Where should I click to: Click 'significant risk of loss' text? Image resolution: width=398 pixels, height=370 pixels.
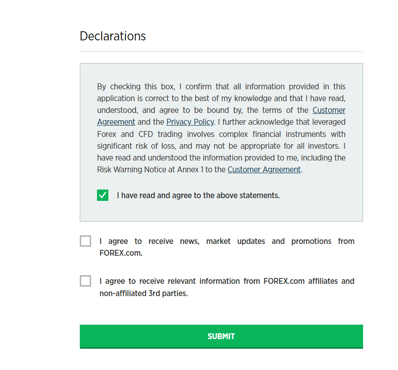pyautogui.click(x=136, y=146)
